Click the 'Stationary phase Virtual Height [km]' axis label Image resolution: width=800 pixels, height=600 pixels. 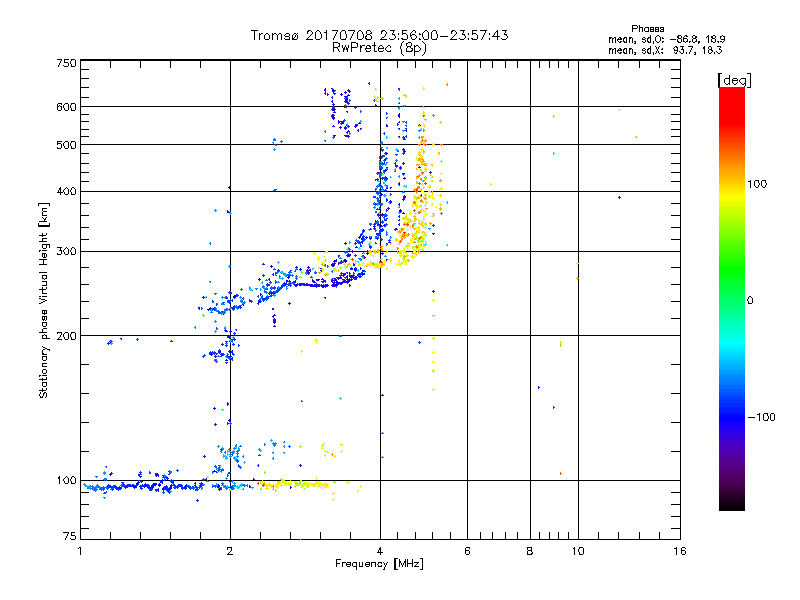[x=44, y=300]
